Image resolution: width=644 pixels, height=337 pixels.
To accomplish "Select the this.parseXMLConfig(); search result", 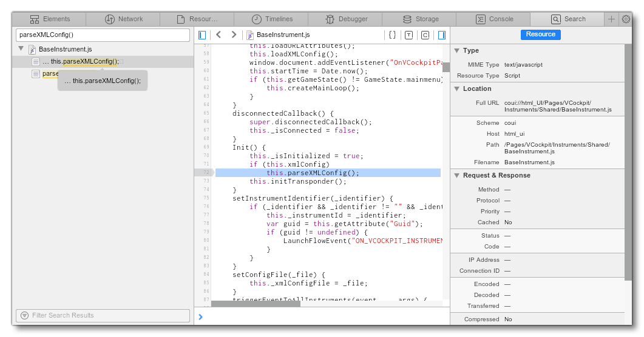I will 103,61.
